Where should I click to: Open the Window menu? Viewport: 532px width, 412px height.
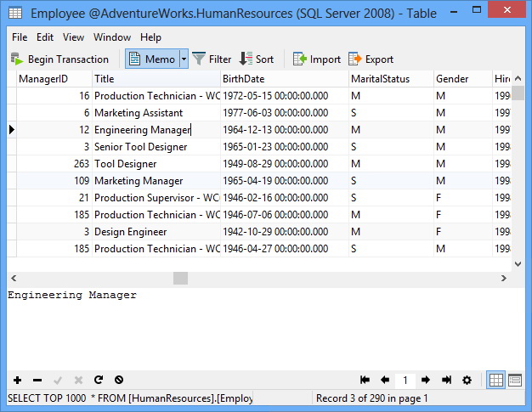pos(112,37)
